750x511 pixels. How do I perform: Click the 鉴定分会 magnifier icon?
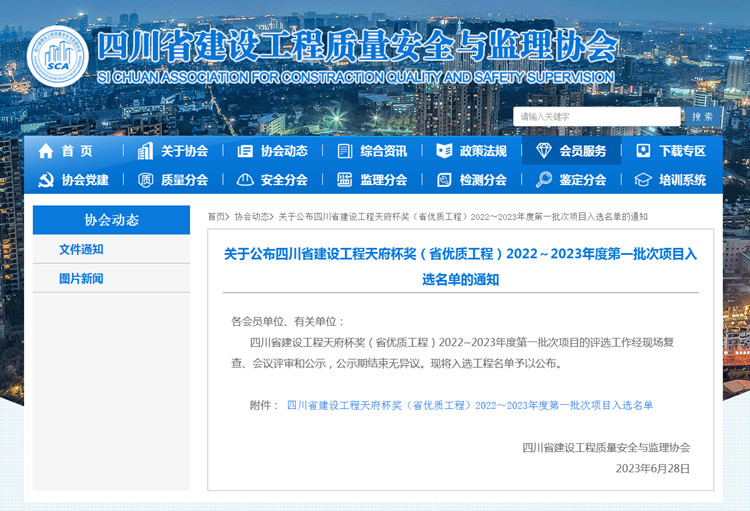[544, 180]
